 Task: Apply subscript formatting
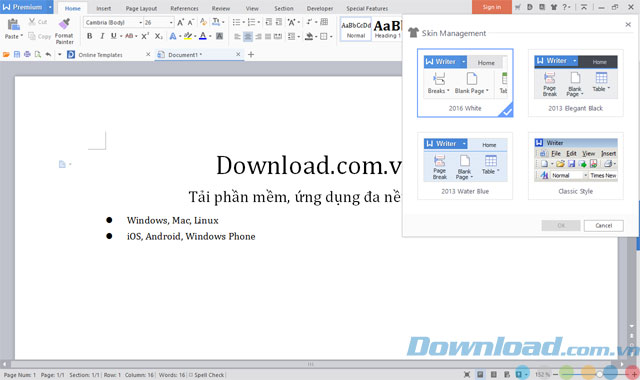tap(158, 36)
